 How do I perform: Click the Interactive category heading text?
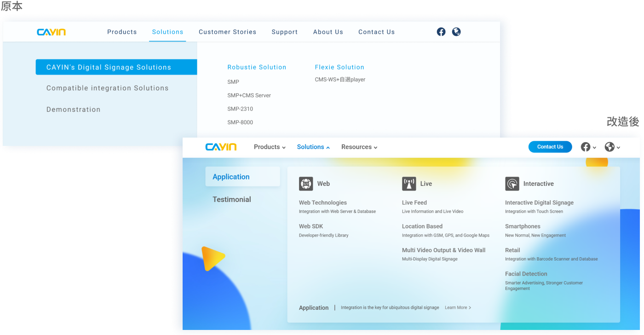point(538,184)
